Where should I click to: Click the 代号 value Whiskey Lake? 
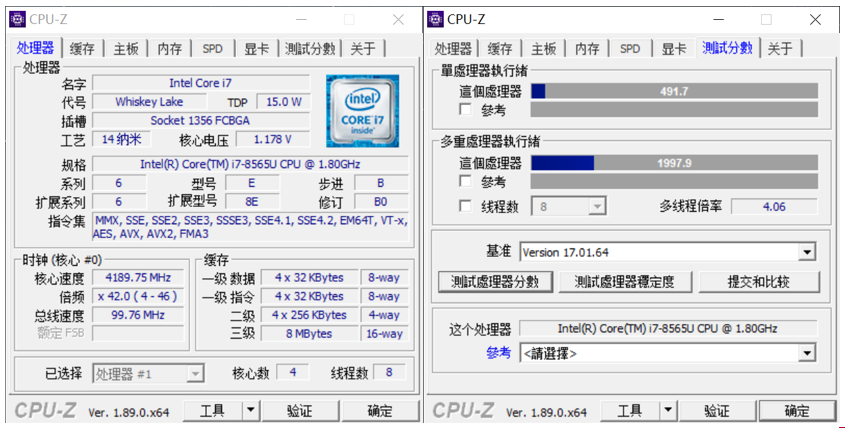149,102
